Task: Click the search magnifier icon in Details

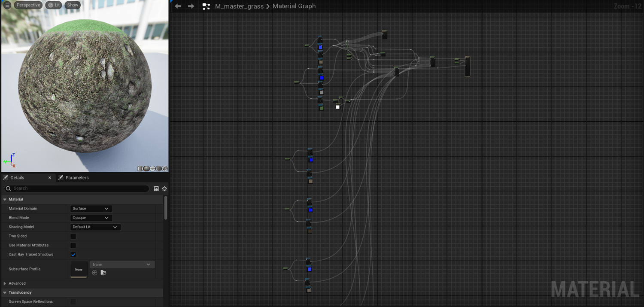Action: pyautogui.click(x=9, y=188)
